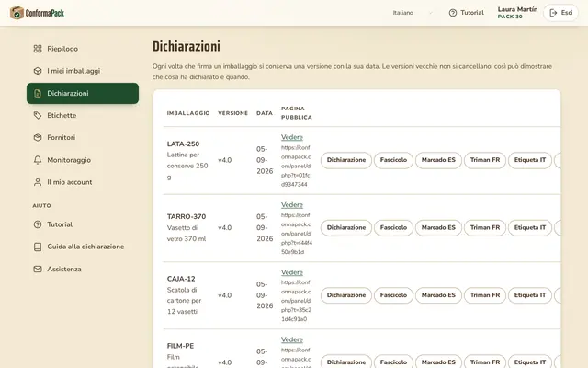588x368 pixels.
Task: Open the Assistenza support page
Action: [x=83, y=269]
